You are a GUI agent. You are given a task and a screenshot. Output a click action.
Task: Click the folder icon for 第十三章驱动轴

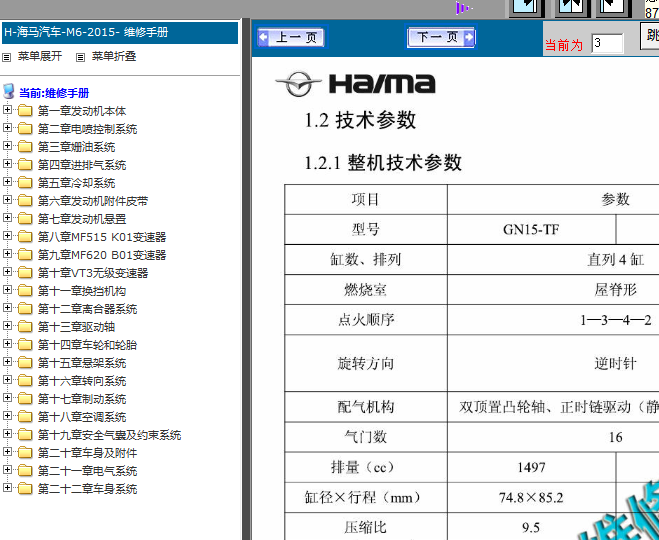tap(25, 327)
